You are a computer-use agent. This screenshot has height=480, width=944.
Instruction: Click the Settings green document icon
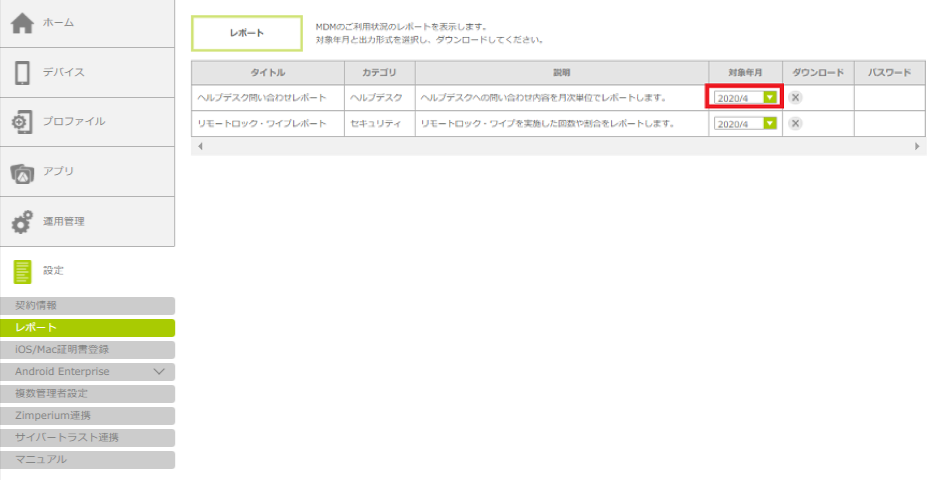click(x=22, y=271)
